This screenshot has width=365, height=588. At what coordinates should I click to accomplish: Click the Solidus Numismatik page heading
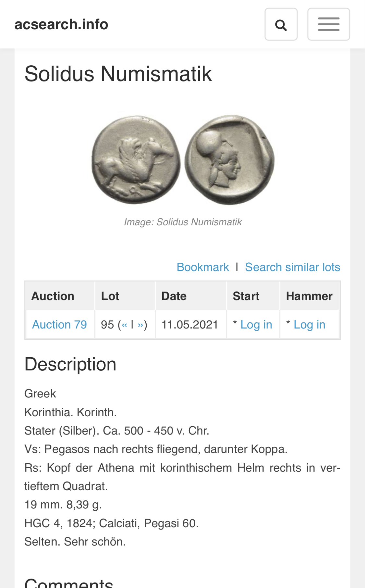coord(118,74)
